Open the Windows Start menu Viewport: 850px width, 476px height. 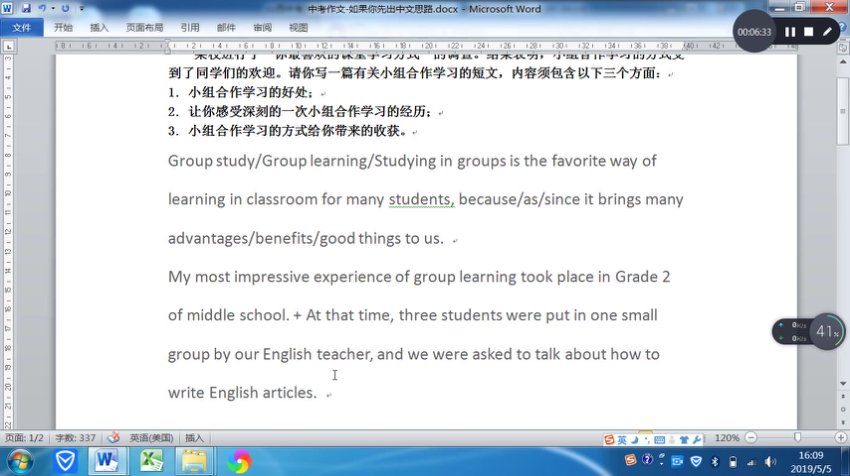pos(21,461)
